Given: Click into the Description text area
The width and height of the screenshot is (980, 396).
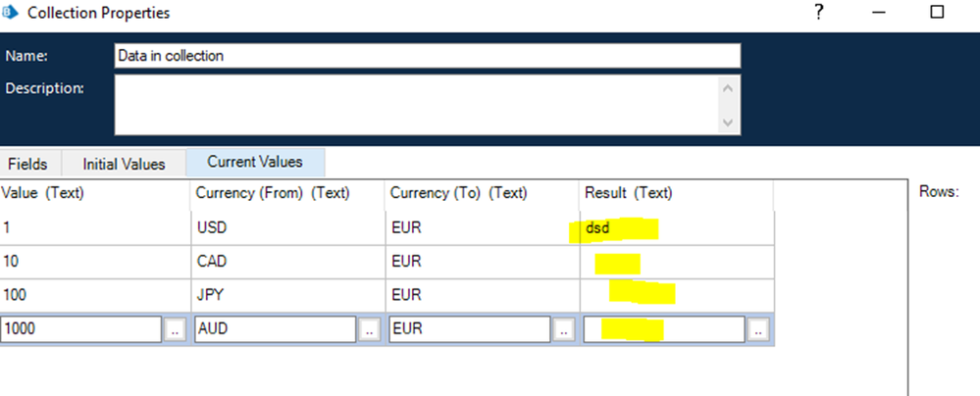Looking at the screenshot, I should coord(417,104).
